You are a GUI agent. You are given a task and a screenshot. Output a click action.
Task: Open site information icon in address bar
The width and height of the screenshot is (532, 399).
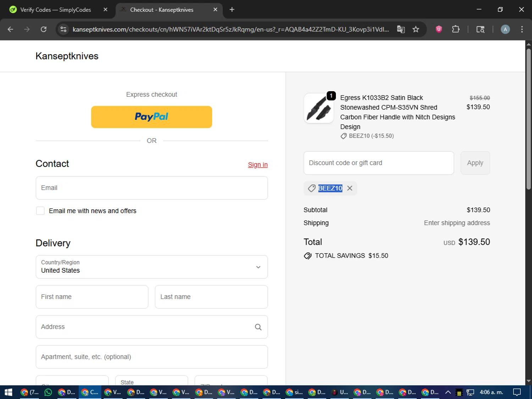[63, 29]
